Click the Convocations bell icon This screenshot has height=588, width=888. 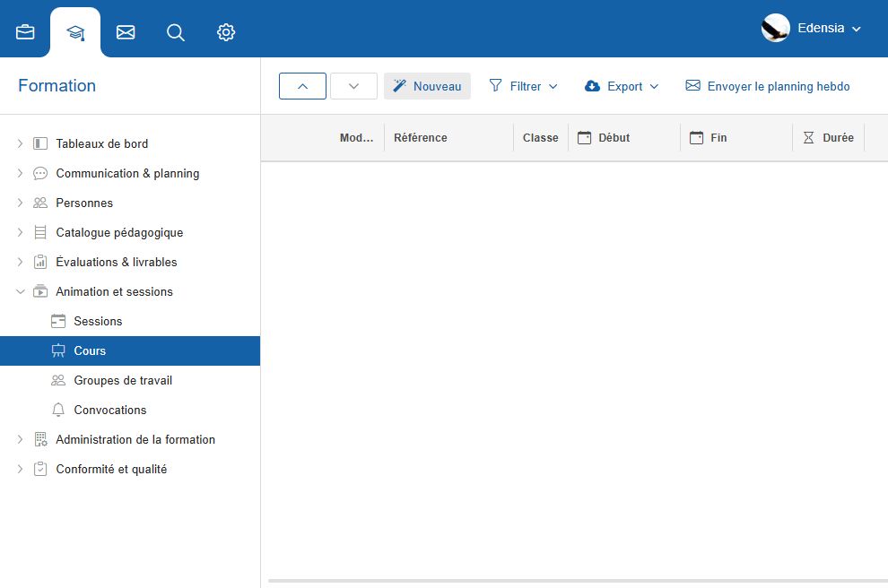58,410
